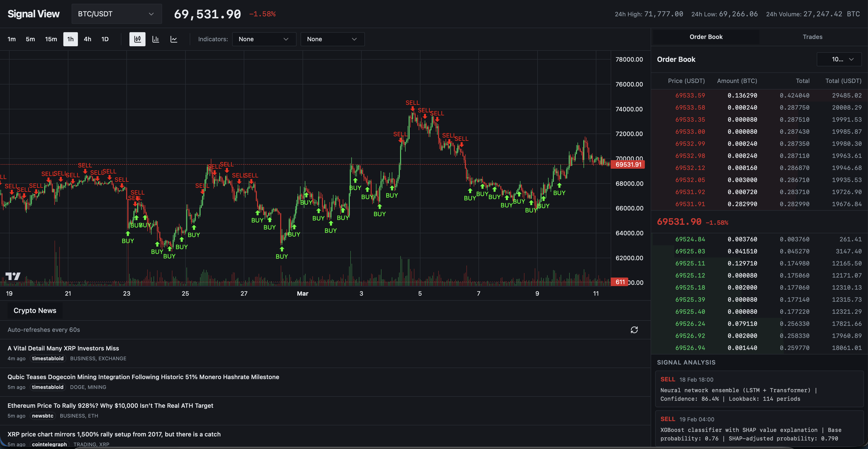Switch to the Trades tab
Image resolution: width=868 pixels, height=449 pixels.
pos(812,37)
